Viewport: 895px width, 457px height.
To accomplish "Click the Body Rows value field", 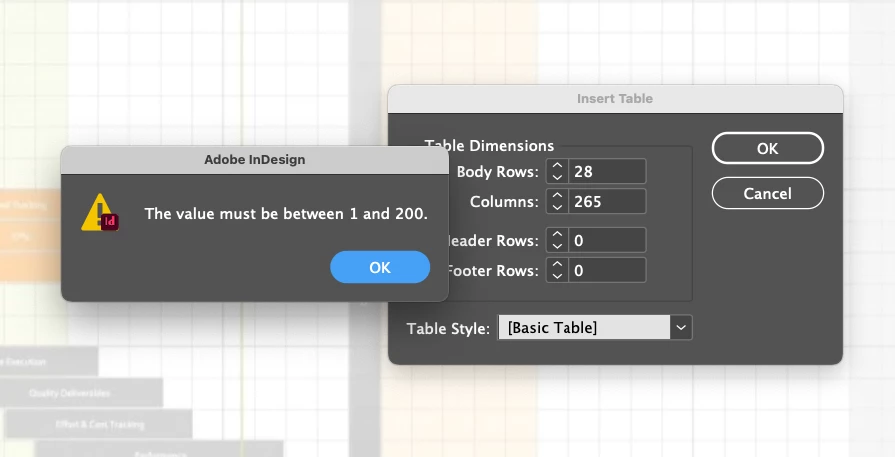I will 607,171.
